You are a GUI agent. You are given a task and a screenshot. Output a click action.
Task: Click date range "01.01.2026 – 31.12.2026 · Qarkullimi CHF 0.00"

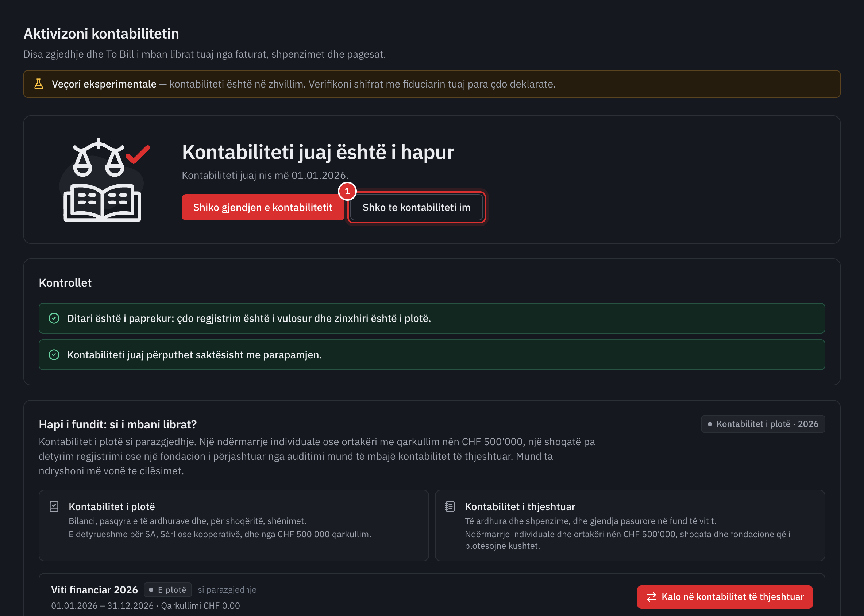pyautogui.click(x=146, y=606)
